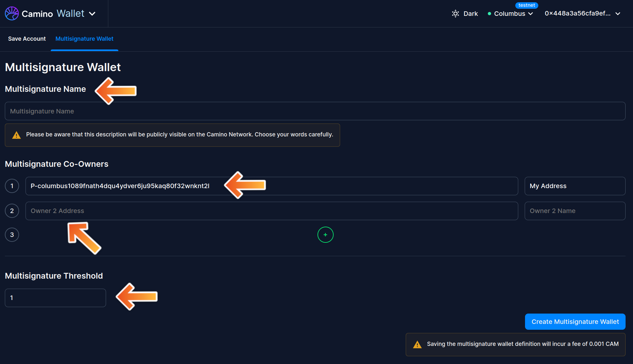The width and height of the screenshot is (633, 364).
Task: Click the Camino logo icon
Action: pos(12,14)
